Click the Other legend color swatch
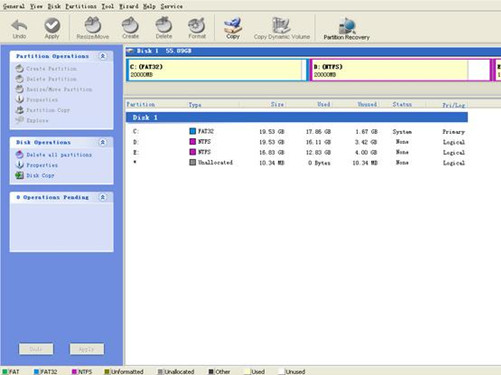The width and height of the screenshot is (501, 375). 211,371
